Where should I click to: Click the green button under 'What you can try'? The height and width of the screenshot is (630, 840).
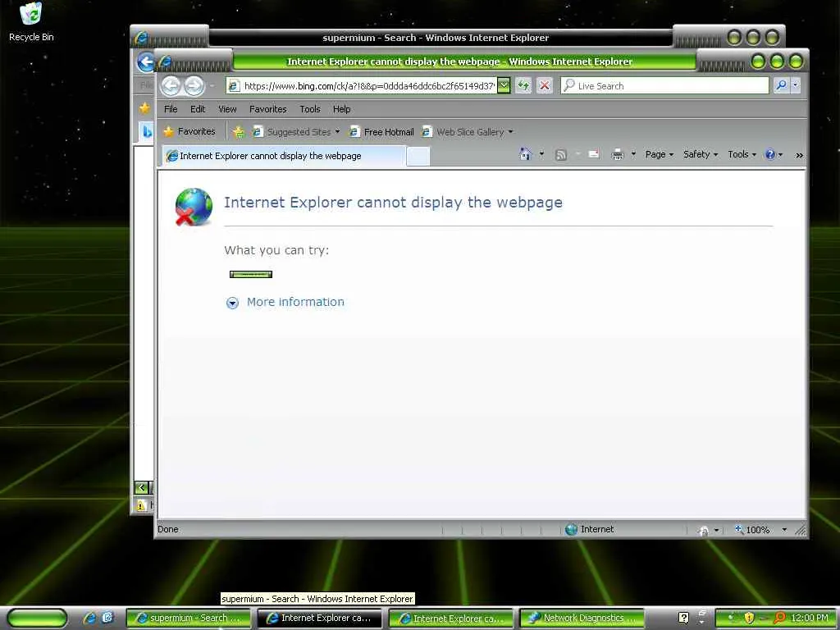(251, 274)
